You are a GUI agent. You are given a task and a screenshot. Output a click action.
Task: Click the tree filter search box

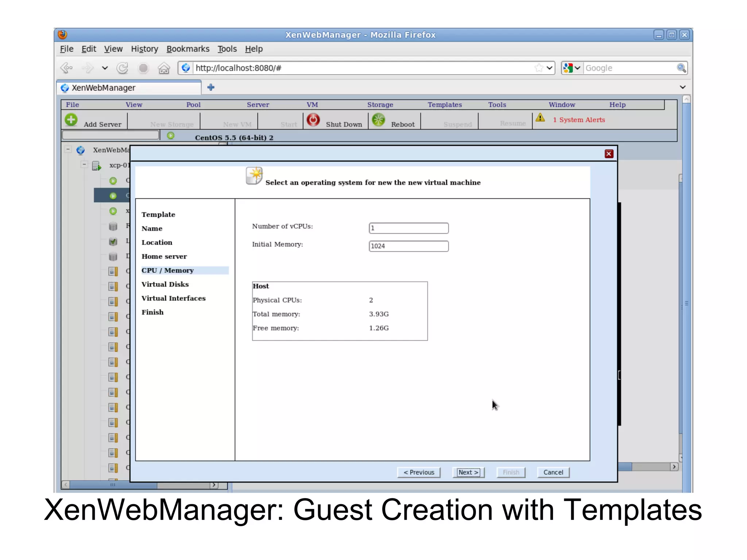(x=111, y=135)
